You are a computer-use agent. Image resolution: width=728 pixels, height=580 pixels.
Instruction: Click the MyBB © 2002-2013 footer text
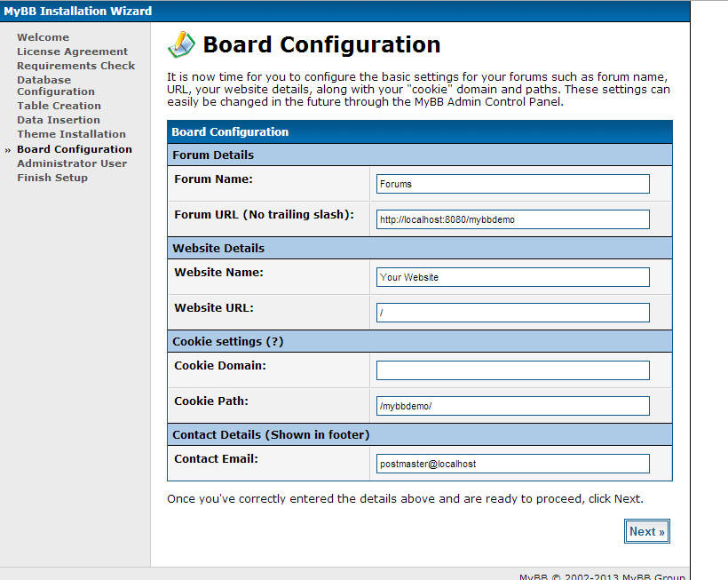(602, 576)
